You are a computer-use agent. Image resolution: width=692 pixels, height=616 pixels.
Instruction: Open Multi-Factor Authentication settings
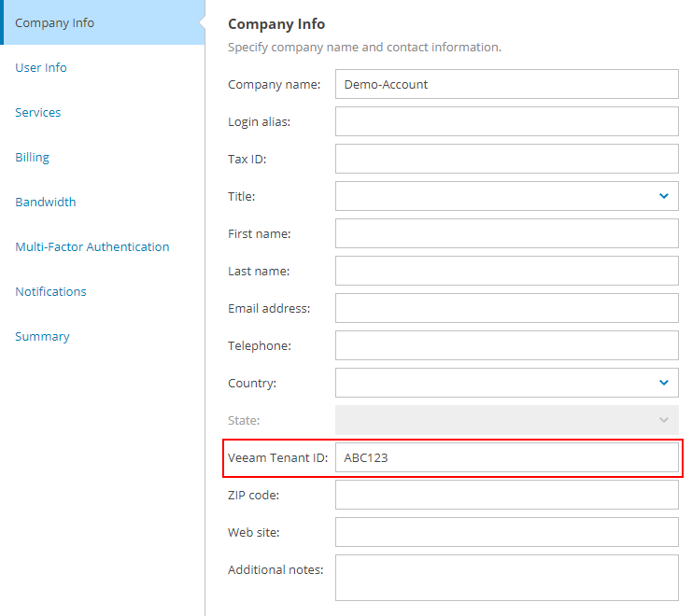click(x=92, y=246)
